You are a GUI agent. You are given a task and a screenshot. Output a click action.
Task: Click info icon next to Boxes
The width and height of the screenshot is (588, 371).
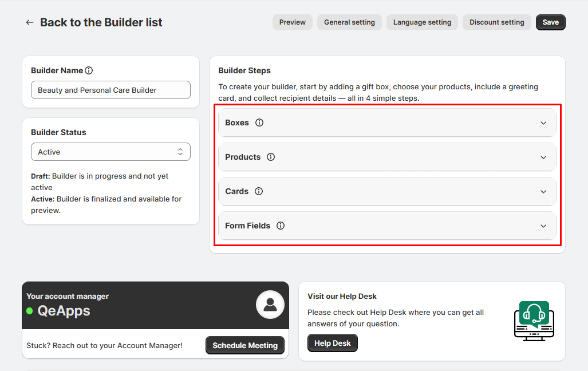pos(259,123)
